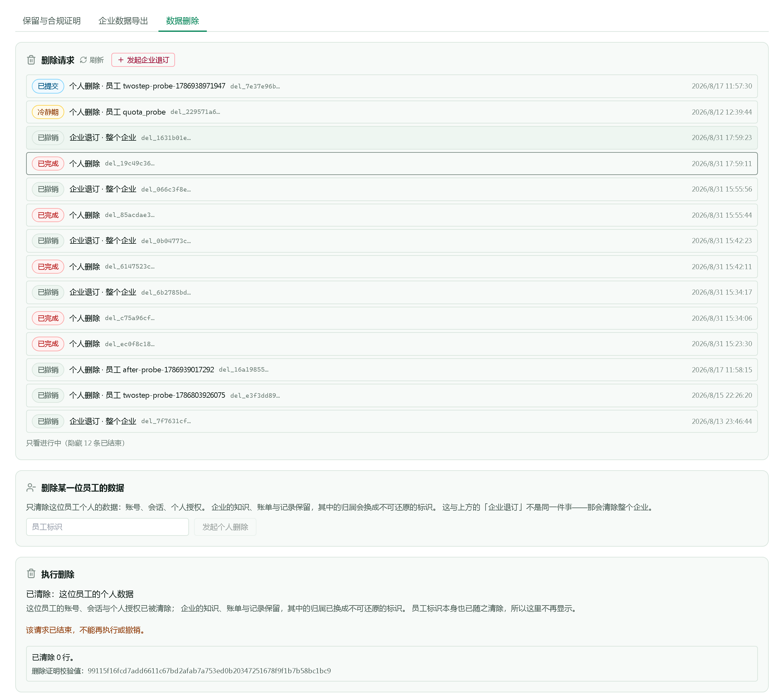This screenshot has width=784, height=700.
Task: Click the 发起企业退订 button
Action: point(143,60)
